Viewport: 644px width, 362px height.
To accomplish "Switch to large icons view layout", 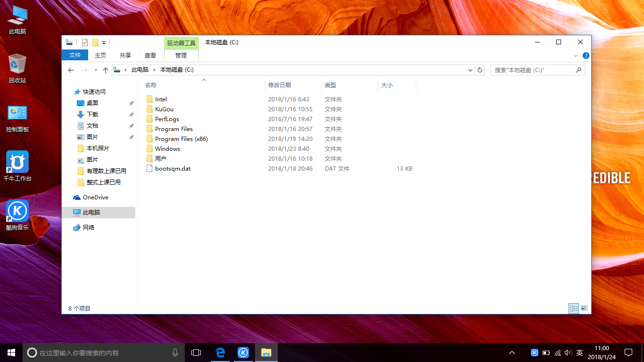I will (584, 308).
